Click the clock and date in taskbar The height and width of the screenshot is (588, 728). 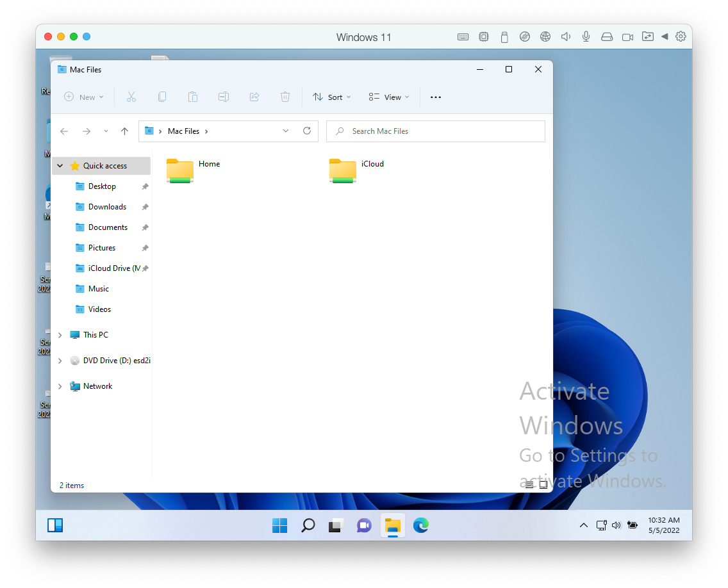[x=664, y=525]
